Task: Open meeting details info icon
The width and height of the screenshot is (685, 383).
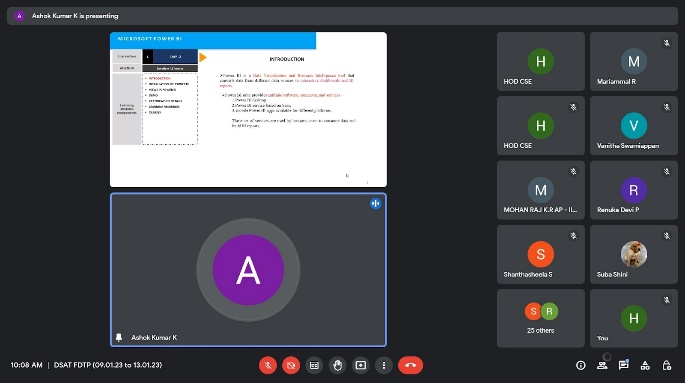Action: point(581,365)
